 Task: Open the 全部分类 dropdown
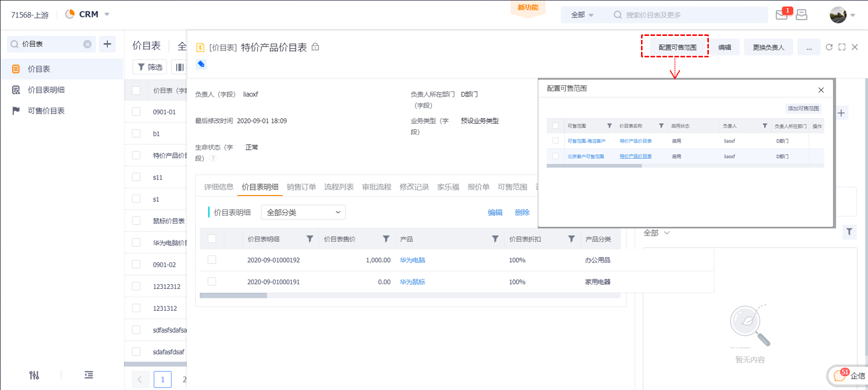[x=303, y=212]
